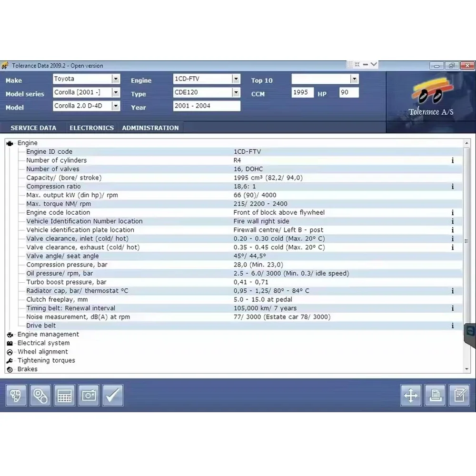Click scroll up arrow of data list
This screenshot has width=476, height=476.
(x=466, y=143)
